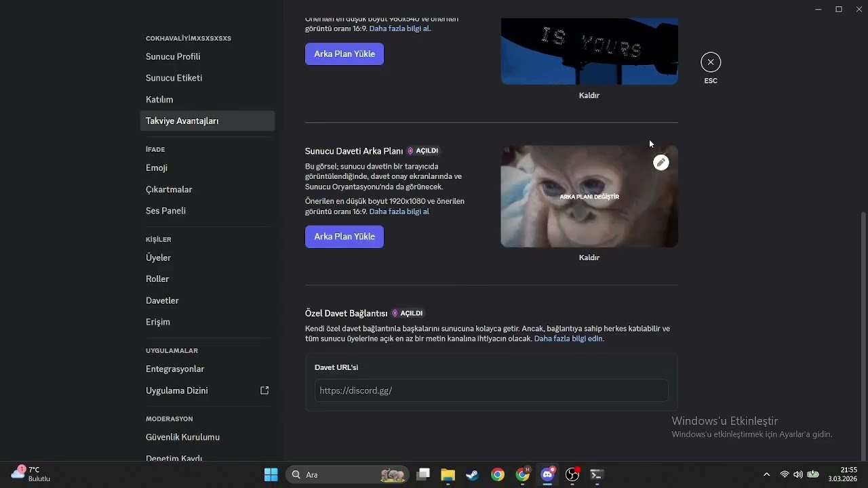The height and width of the screenshot is (488, 868).
Task: Click Arka Plan Yükle for banner image
Action: (x=344, y=54)
